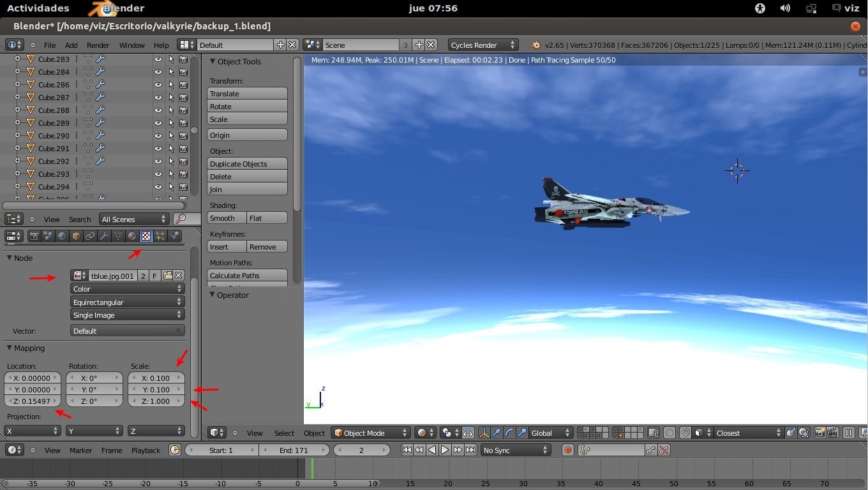Open Modifiers tab in the properties header
868x490 pixels.
(x=104, y=236)
